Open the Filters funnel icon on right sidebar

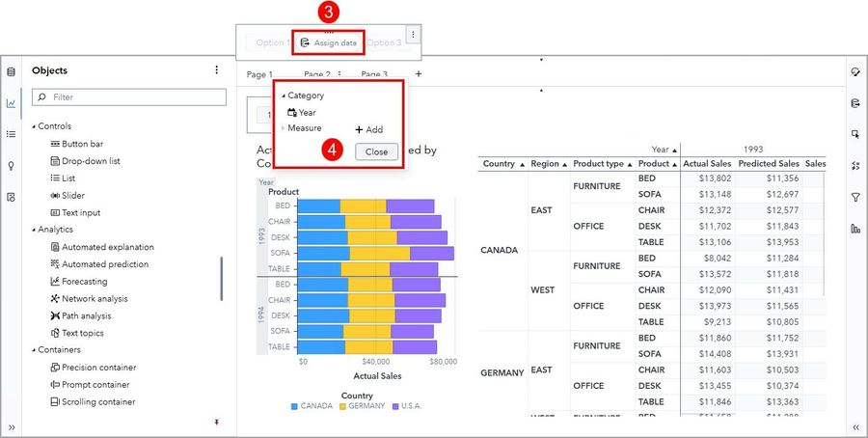[855, 197]
